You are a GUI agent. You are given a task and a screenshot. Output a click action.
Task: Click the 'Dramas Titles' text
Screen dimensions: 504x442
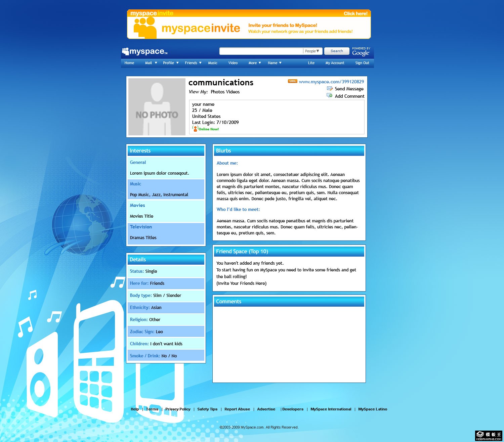pos(143,237)
